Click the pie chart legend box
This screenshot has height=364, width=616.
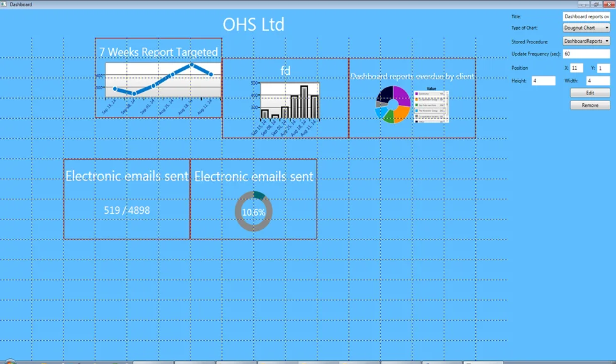point(431,106)
